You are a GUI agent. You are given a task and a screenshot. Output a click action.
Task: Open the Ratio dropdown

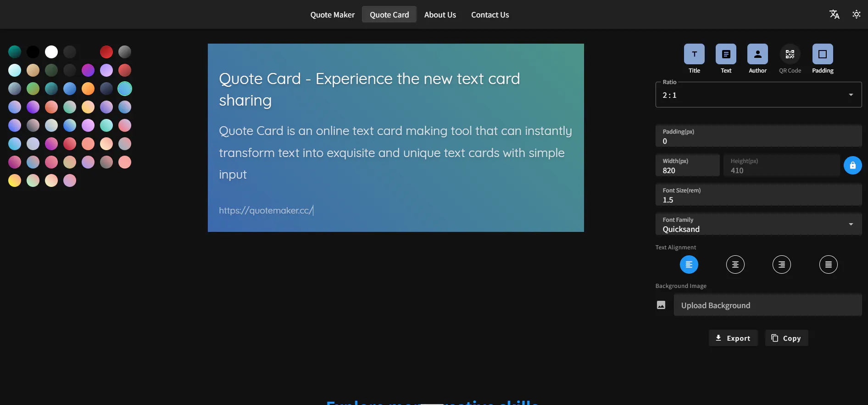coord(758,95)
